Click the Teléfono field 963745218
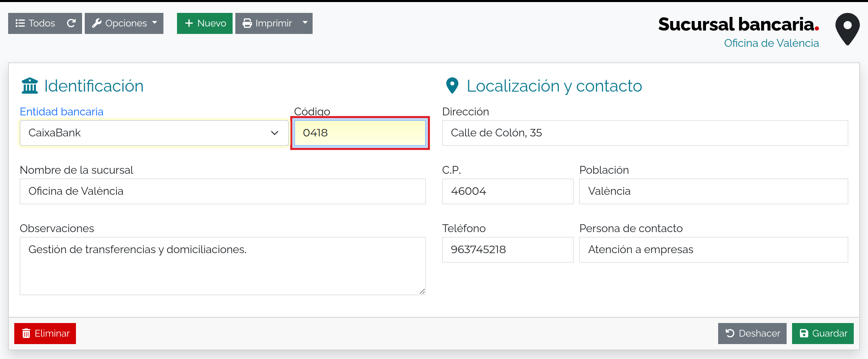Viewport: 868px width, 359px height. (x=508, y=249)
